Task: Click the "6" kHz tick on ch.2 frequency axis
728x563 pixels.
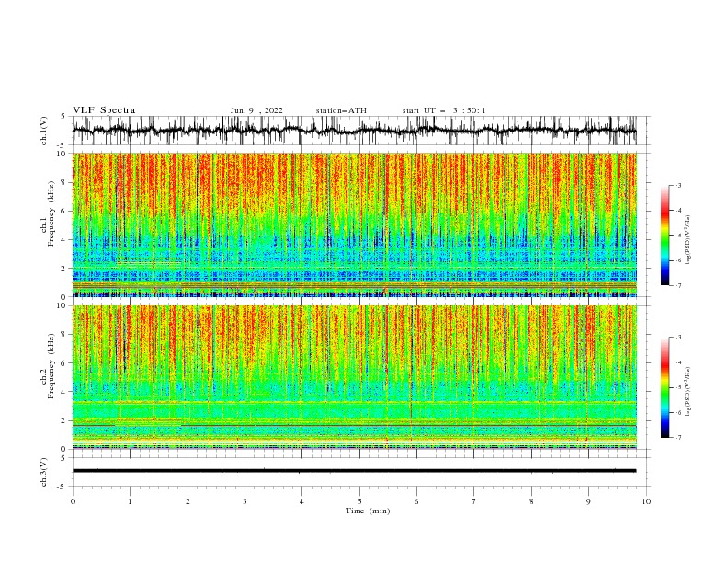Action: [x=64, y=363]
